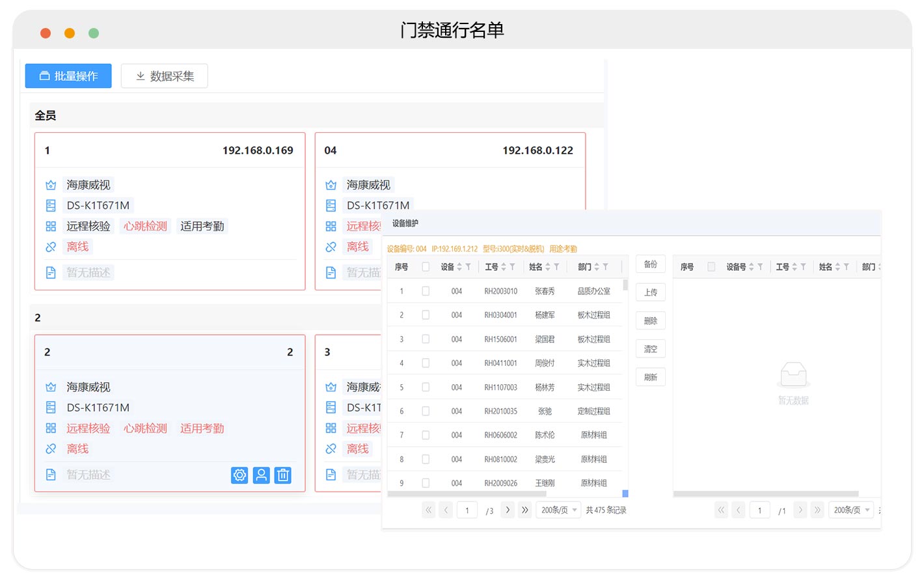Screen dimensions: 924x586
Task: Click the 清空 button
Action: click(651, 349)
